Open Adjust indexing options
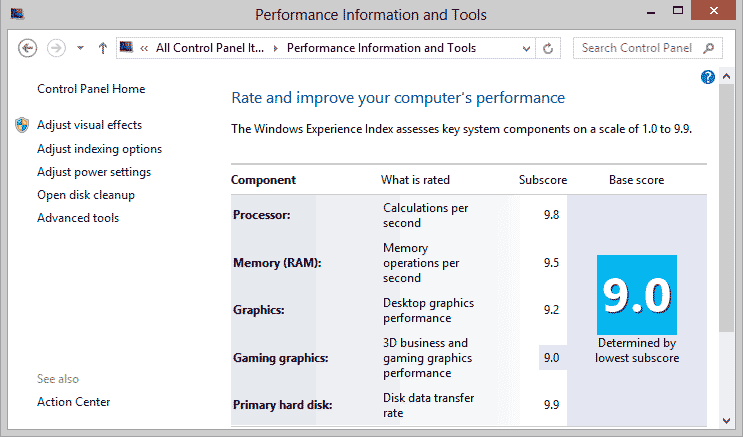Screen dimensions: 743x437 coord(100,149)
